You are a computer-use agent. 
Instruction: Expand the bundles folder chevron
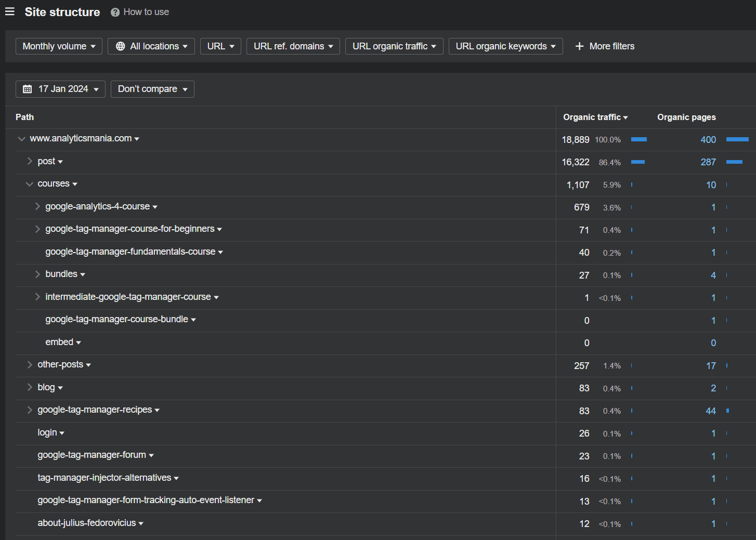pyautogui.click(x=37, y=274)
